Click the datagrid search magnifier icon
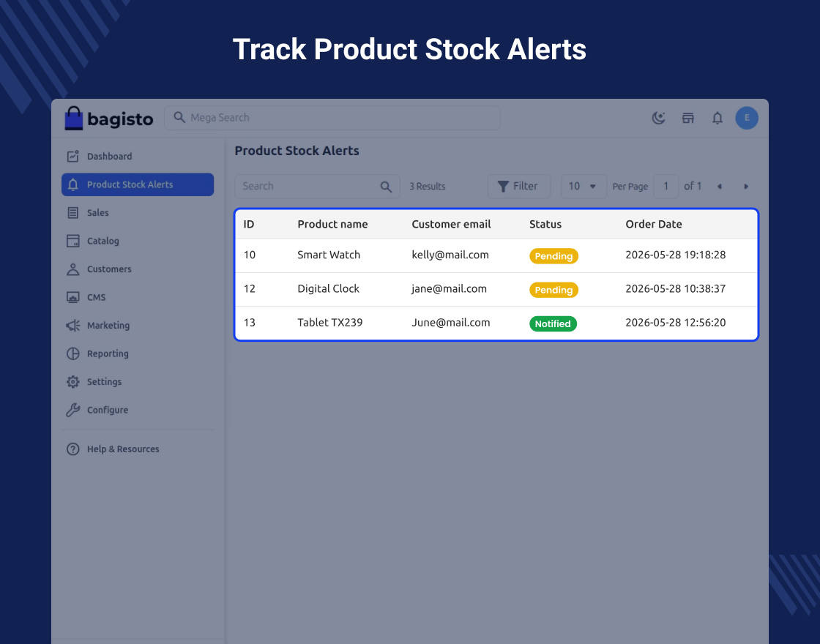820x644 pixels. [386, 187]
